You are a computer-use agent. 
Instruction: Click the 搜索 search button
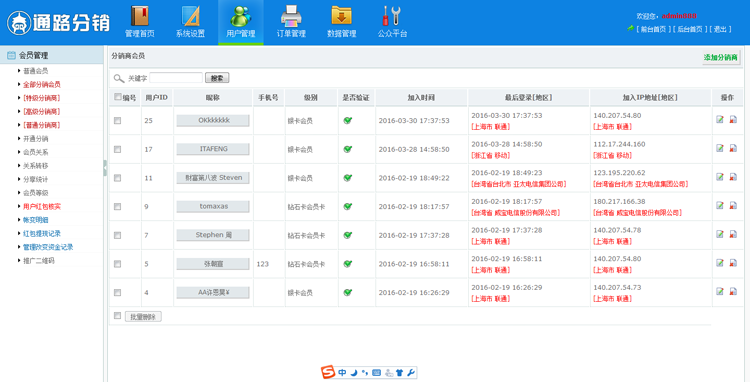[217, 78]
